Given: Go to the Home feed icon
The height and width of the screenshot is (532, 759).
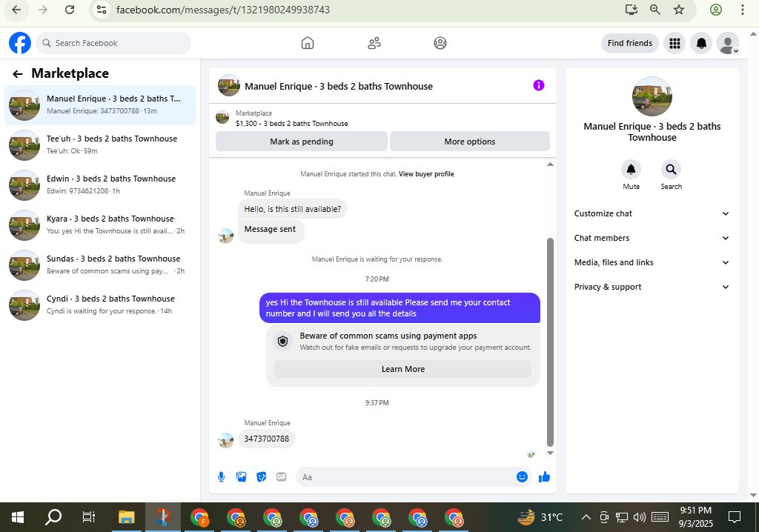Looking at the screenshot, I should point(308,43).
